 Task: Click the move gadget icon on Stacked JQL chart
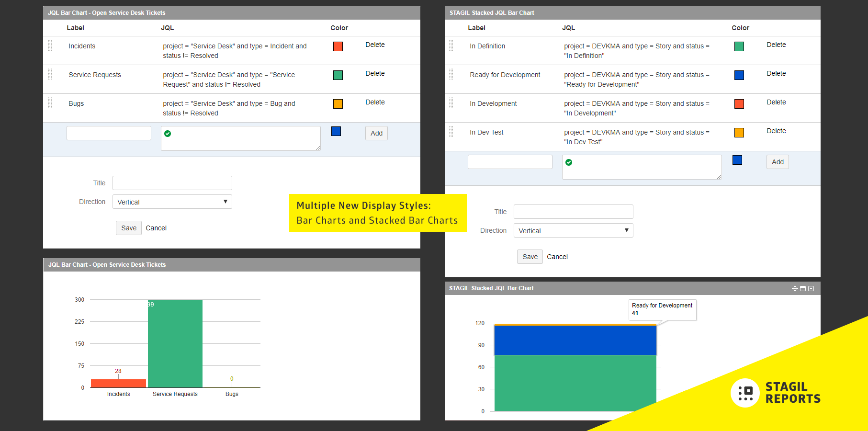[x=795, y=288]
